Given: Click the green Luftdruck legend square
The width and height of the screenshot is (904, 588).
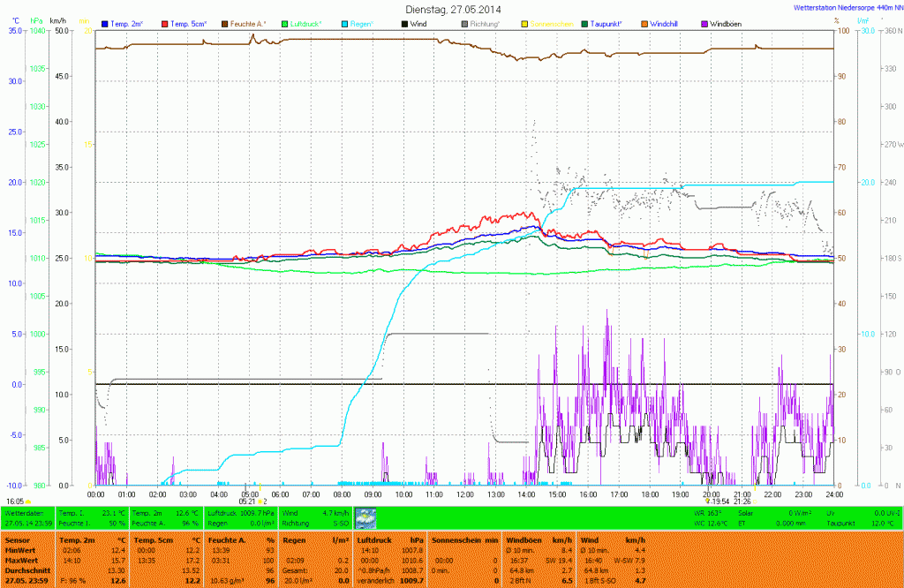Looking at the screenshot, I should 285,23.
